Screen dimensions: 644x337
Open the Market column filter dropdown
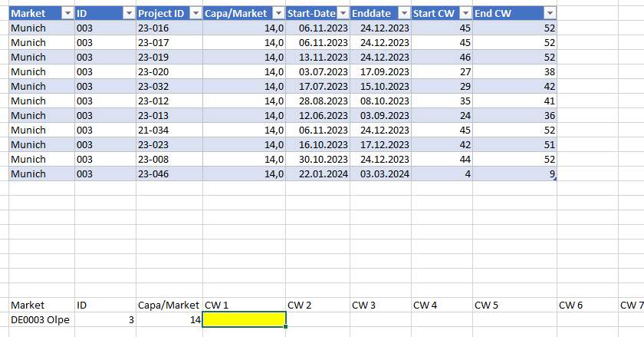pos(67,14)
